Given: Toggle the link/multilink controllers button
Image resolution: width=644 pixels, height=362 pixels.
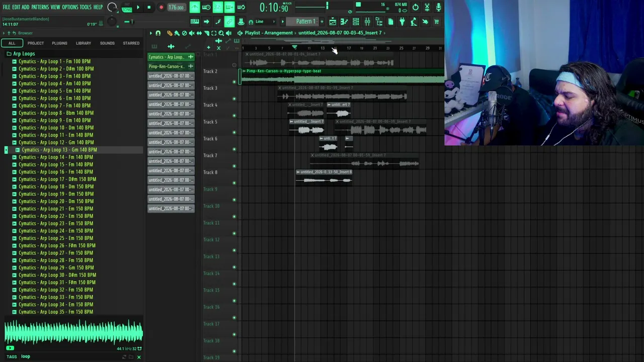Looking at the screenshot, I should tap(229, 22).
